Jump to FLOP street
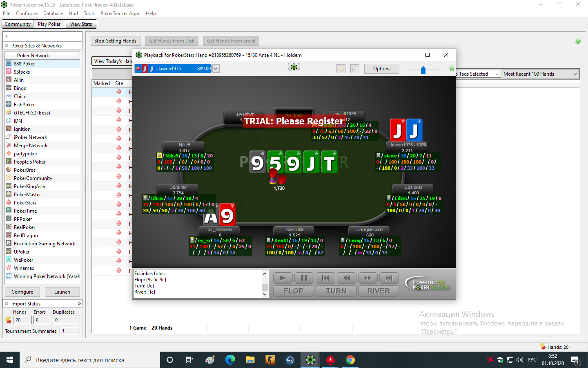The image size is (588, 368). 294,291
